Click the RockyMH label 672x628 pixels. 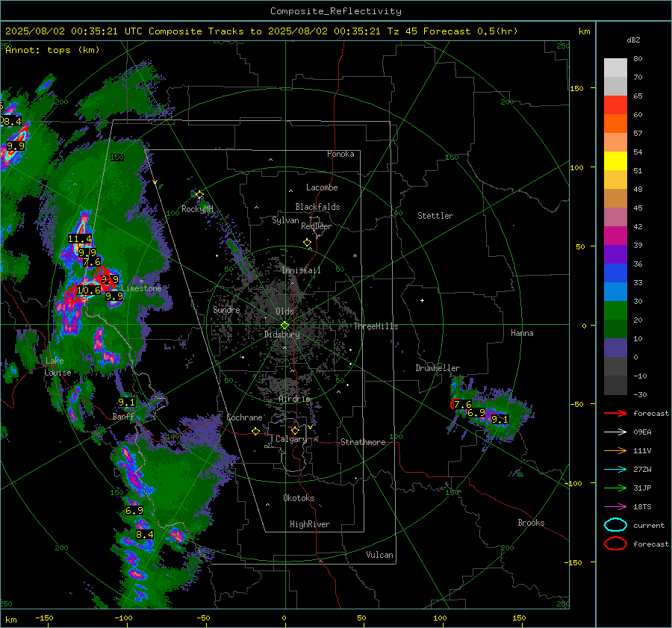coord(197,209)
